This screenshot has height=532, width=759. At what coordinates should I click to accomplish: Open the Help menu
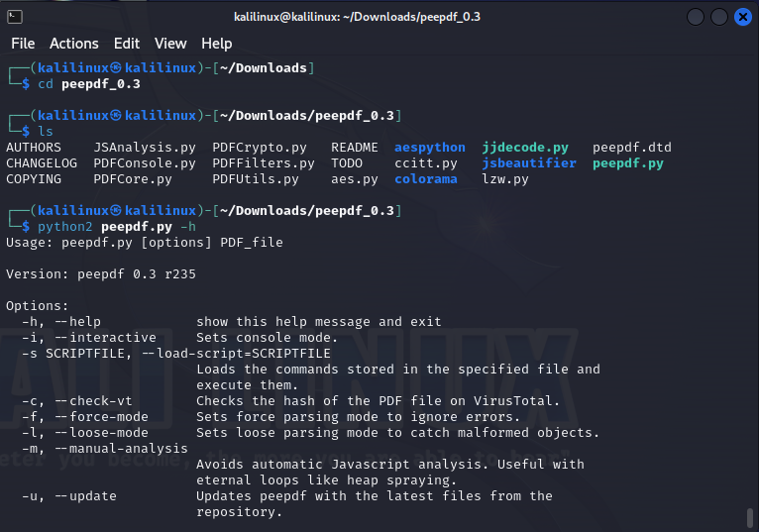216,44
